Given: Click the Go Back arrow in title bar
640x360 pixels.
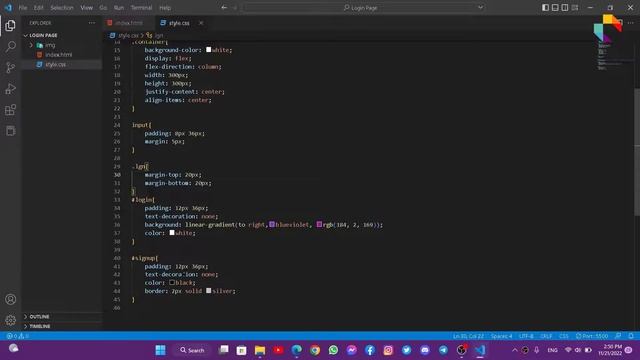Looking at the screenshot, I should pyautogui.click(x=224, y=7).
